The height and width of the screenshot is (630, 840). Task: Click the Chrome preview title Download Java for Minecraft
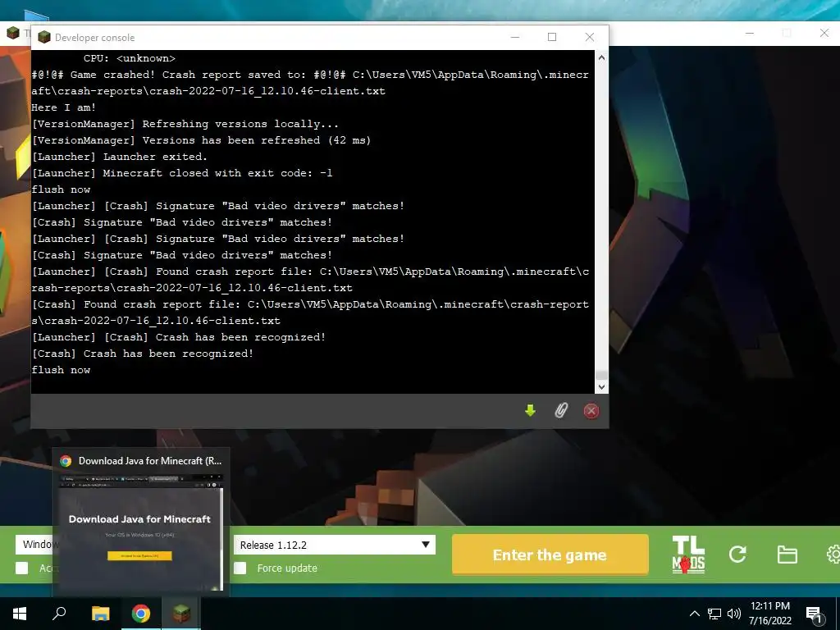[x=150, y=461]
